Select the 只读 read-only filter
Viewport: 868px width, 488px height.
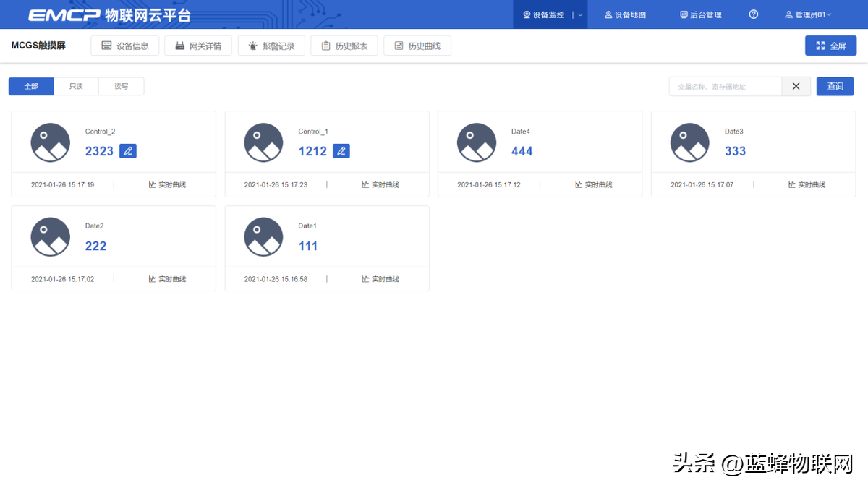pos(76,87)
